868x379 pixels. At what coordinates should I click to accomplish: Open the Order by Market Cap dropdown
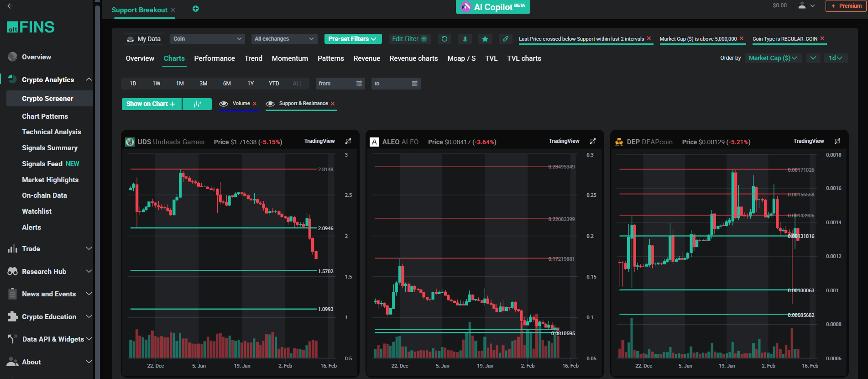(x=773, y=58)
